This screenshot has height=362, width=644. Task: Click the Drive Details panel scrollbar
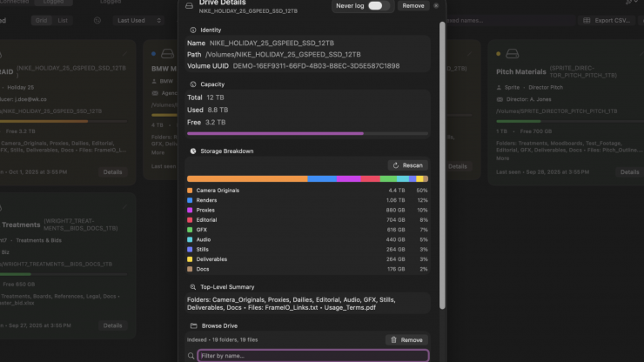click(442, 164)
